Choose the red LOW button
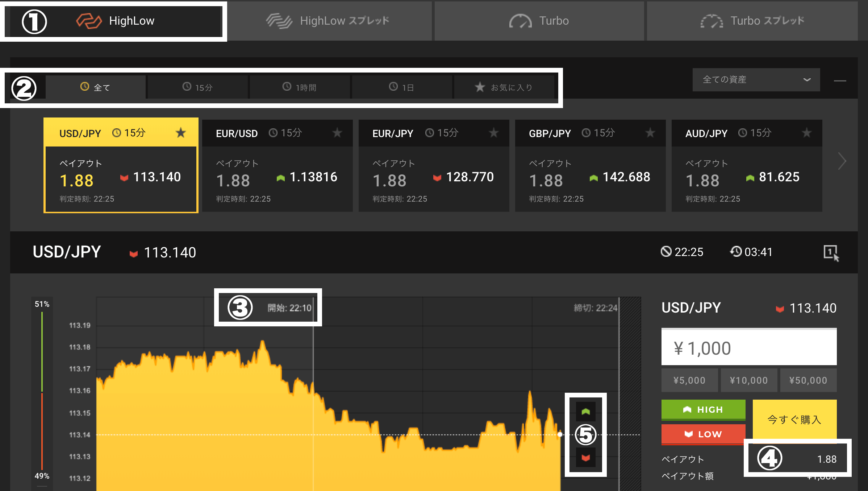The image size is (868, 491). pos(703,434)
